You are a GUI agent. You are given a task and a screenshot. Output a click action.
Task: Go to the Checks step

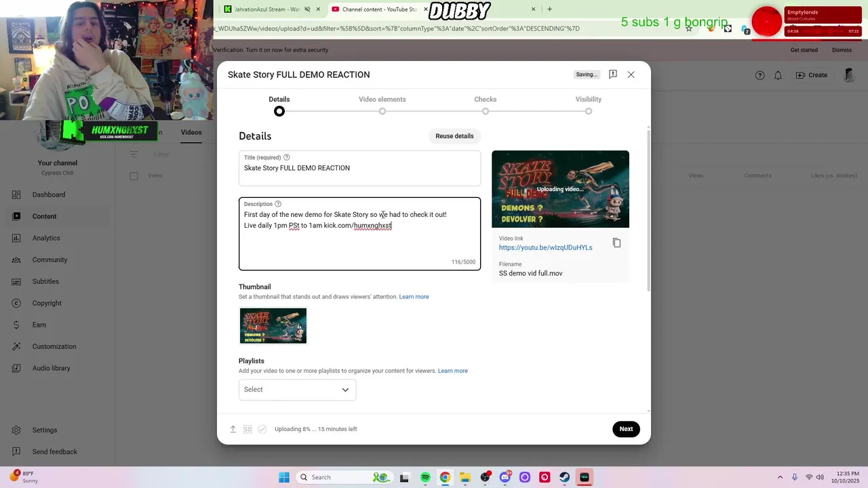(x=486, y=105)
